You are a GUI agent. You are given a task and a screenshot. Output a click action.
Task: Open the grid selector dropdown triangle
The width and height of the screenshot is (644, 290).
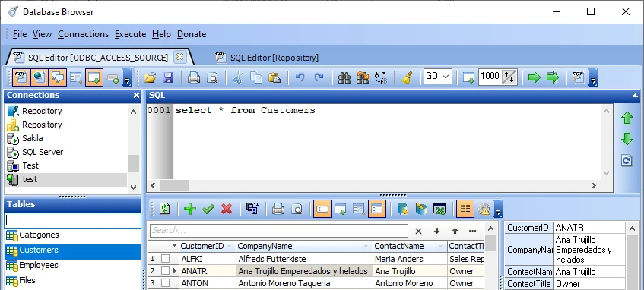pos(174,246)
